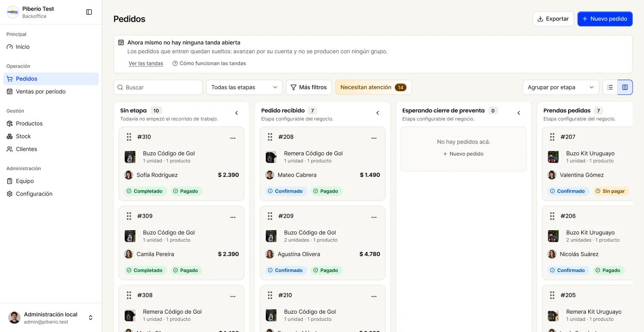Toggle the sidebar collapse icon
644x332 pixels.
(x=89, y=12)
